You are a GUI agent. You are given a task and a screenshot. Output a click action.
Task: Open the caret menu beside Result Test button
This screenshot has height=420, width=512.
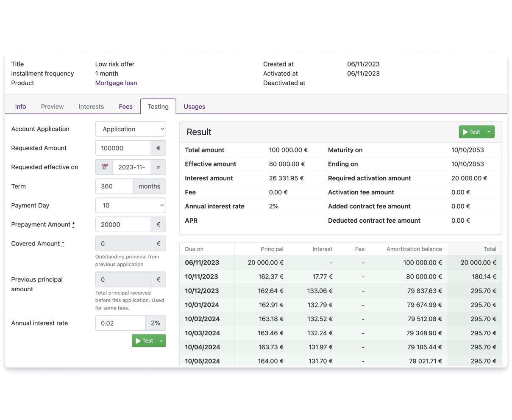pos(489,132)
